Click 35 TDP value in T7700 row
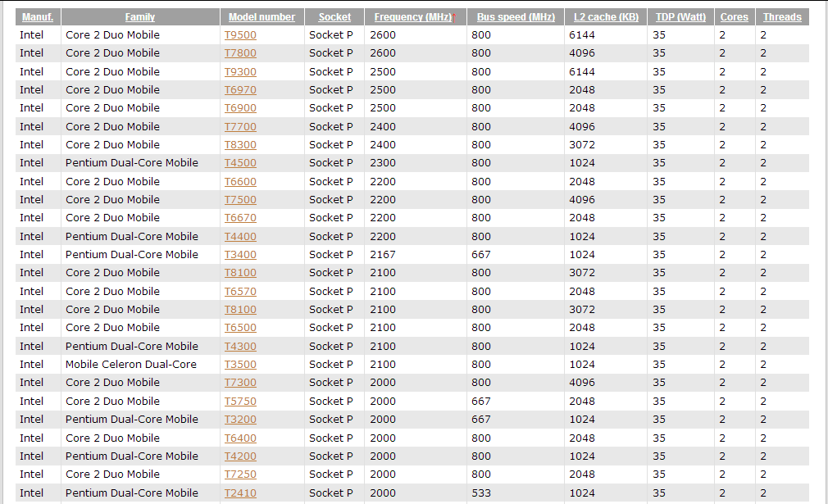 [659, 127]
